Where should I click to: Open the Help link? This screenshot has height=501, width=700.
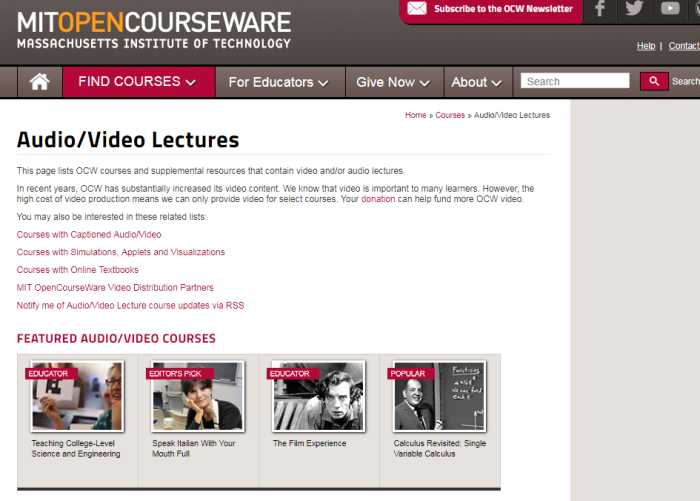[x=646, y=46]
